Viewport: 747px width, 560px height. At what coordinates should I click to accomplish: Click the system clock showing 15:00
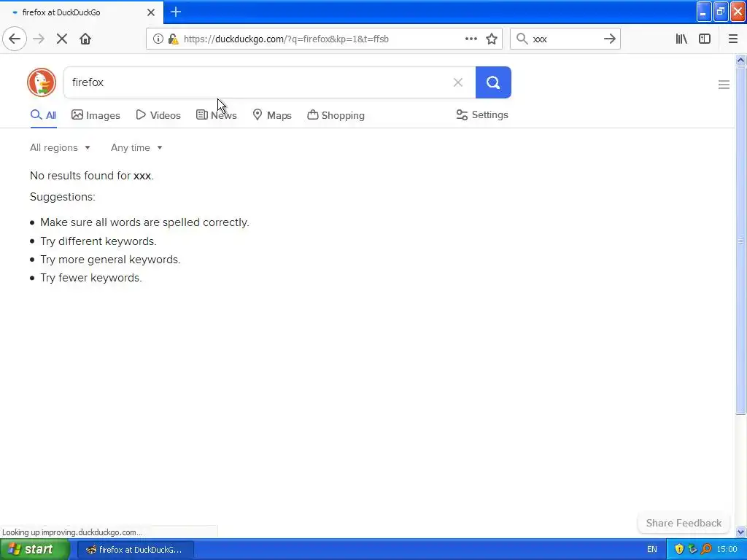[727, 550]
